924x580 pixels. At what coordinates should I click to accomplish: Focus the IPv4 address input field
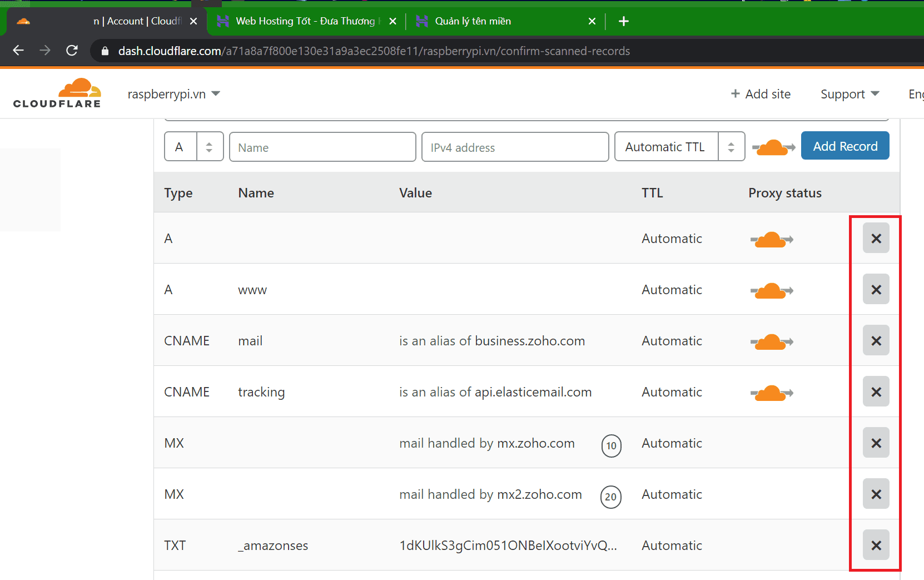pos(515,147)
